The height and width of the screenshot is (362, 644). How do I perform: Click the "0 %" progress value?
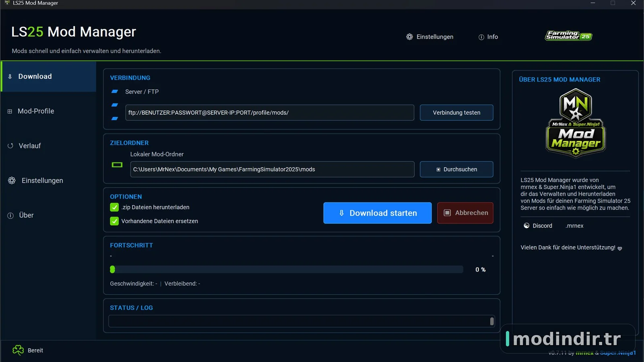[x=481, y=269]
